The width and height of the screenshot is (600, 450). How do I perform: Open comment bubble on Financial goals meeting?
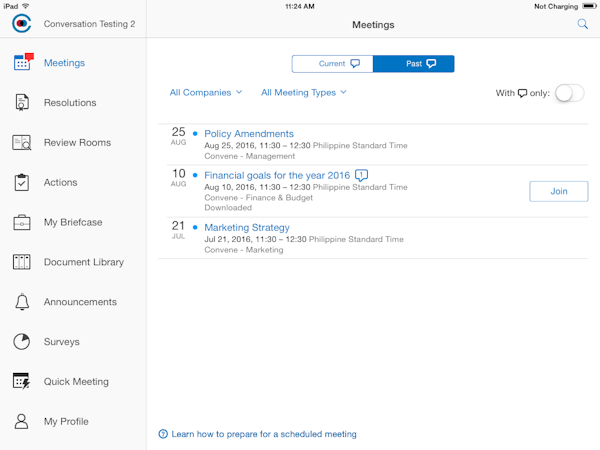[x=362, y=175]
